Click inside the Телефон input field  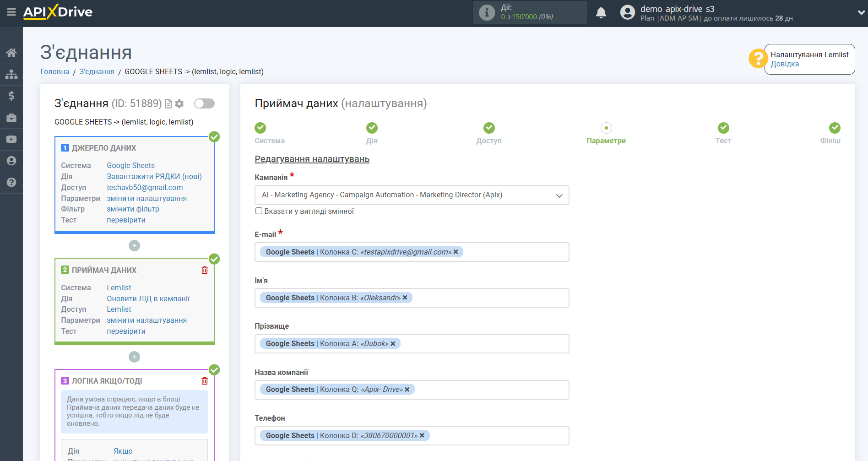412,436
